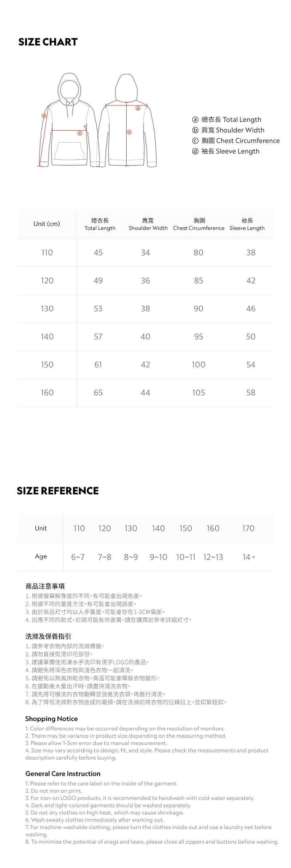Click the circled a icon beside Total Length legend

pyautogui.click(x=195, y=120)
